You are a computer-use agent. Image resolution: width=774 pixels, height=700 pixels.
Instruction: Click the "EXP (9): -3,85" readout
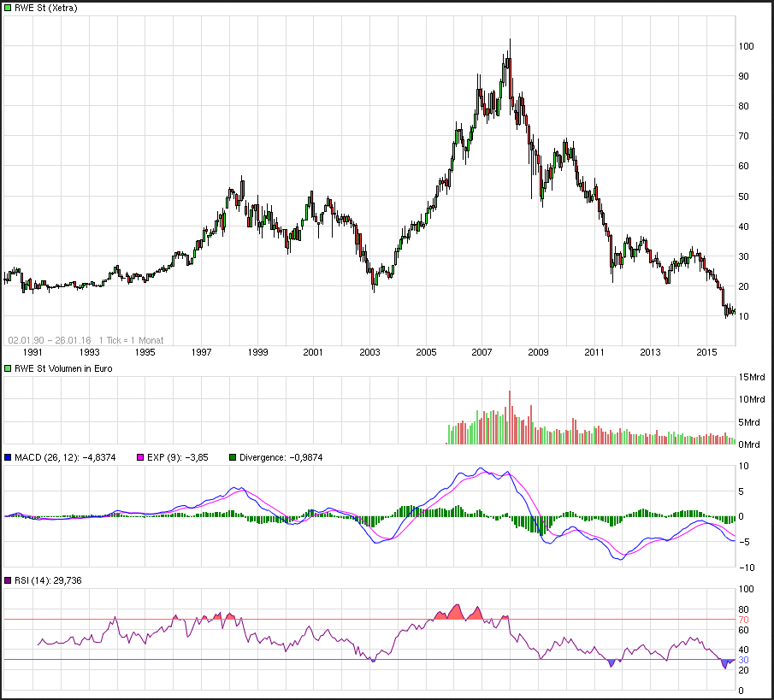(x=178, y=457)
